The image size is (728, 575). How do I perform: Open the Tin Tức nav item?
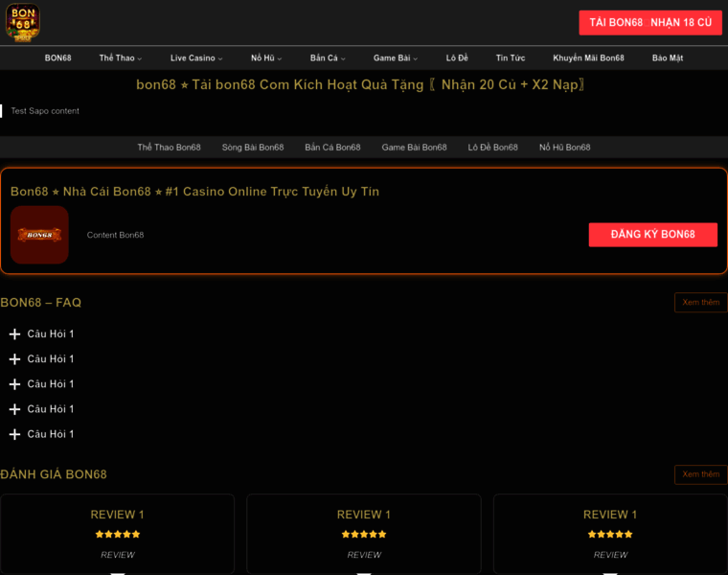point(511,58)
